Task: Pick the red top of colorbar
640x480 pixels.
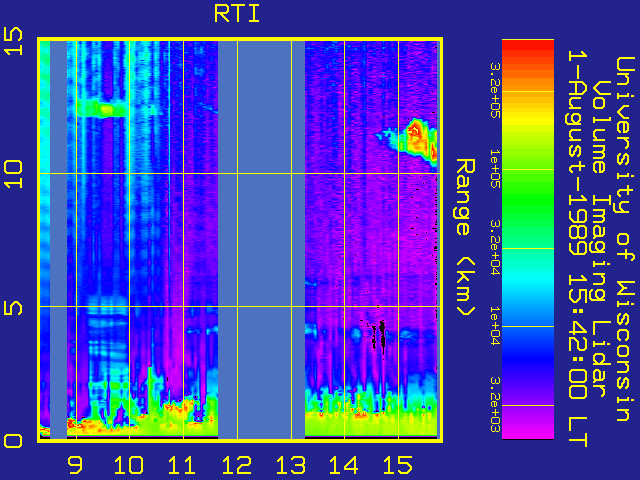Action: tap(528, 47)
